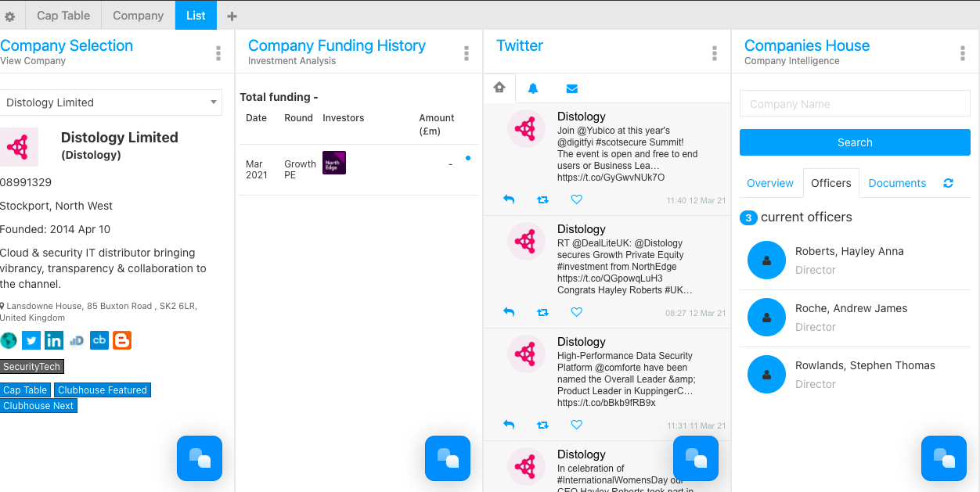Open the Blogger link icon
The height and width of the screenshot is (492, 980).
(x=122, y=340)
